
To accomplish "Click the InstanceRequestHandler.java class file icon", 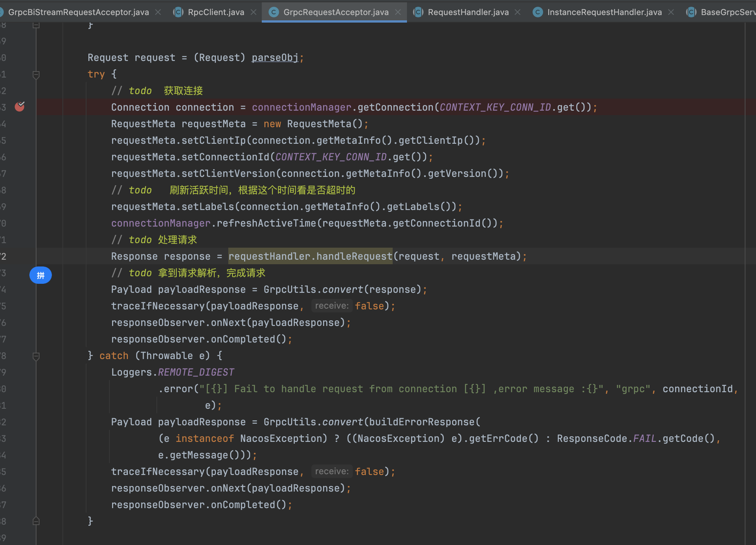I will [x=538, y=12].
